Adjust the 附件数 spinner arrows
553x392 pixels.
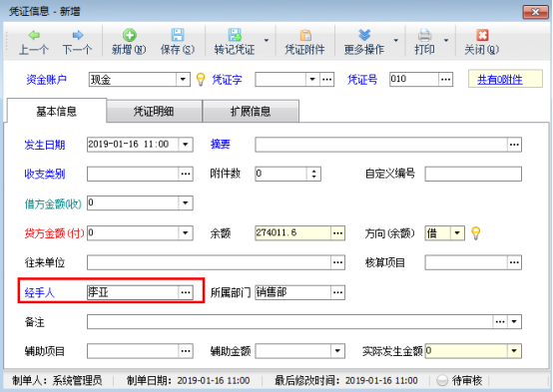click(x=313, y=174)
